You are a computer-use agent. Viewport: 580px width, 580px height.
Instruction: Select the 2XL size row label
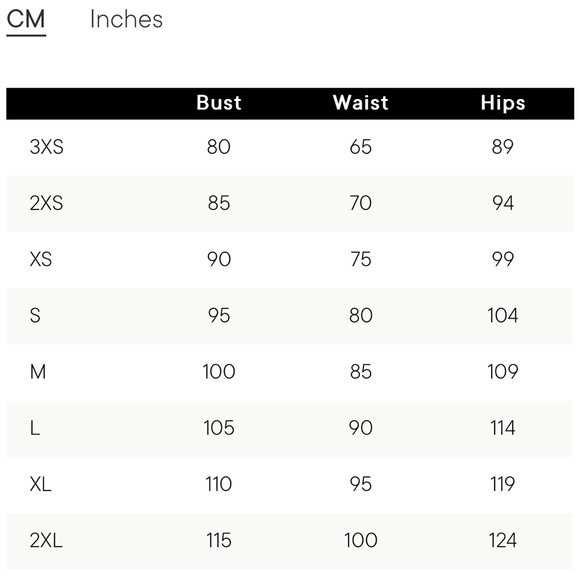click(x=46, y=540)
